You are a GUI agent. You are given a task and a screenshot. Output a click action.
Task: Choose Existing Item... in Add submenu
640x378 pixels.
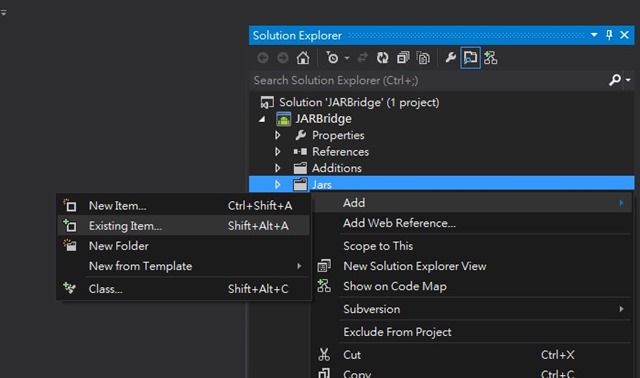[x=183, y=226]
